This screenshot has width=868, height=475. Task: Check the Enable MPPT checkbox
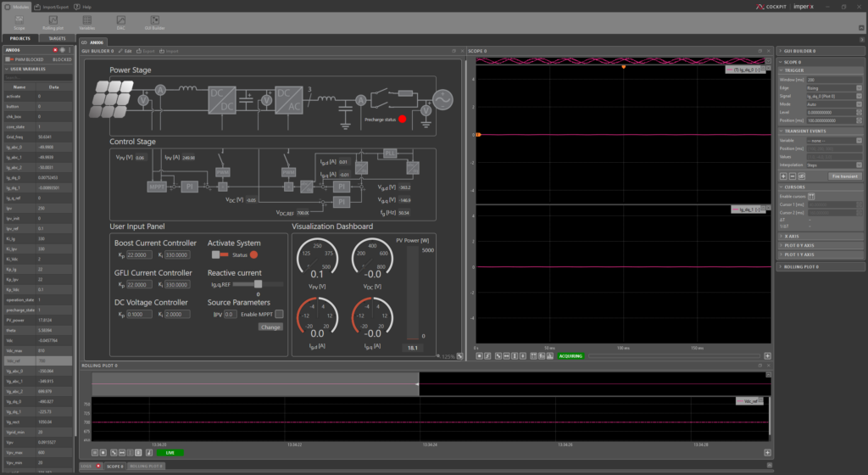click(x=279, y=314)
